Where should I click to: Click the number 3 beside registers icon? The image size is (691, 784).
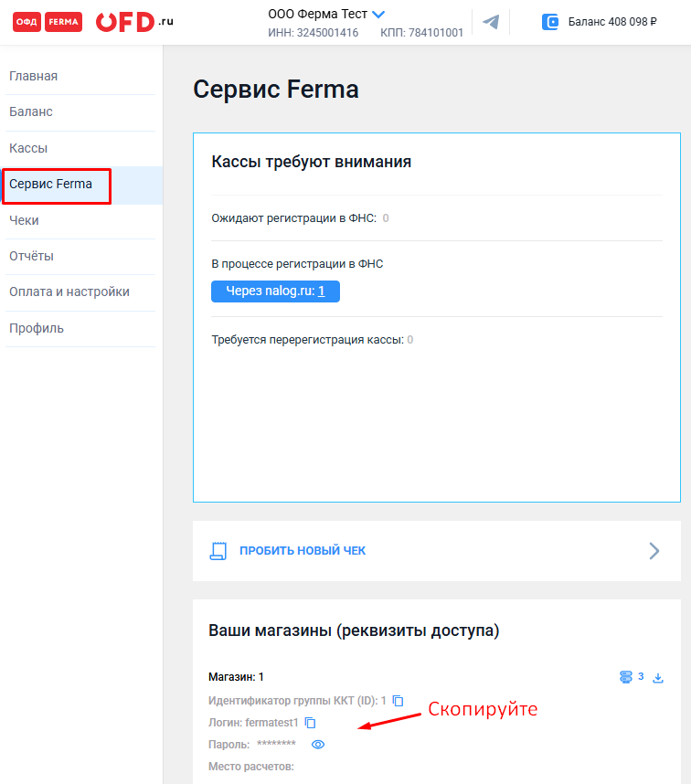coord(641,676)
